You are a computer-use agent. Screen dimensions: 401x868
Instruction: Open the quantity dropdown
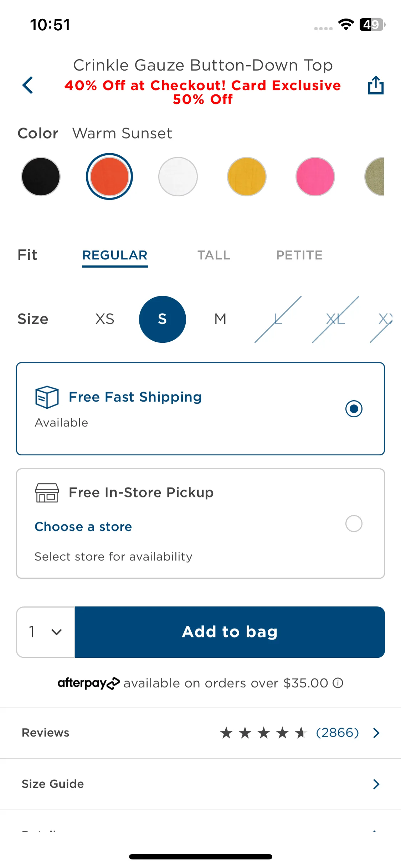46,632
